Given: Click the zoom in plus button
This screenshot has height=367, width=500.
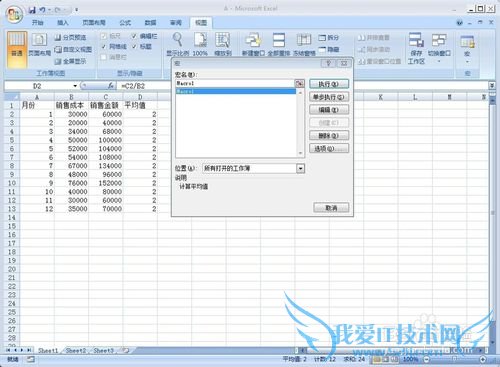Looking at the screenshot, I should click(x=482, y=359).
